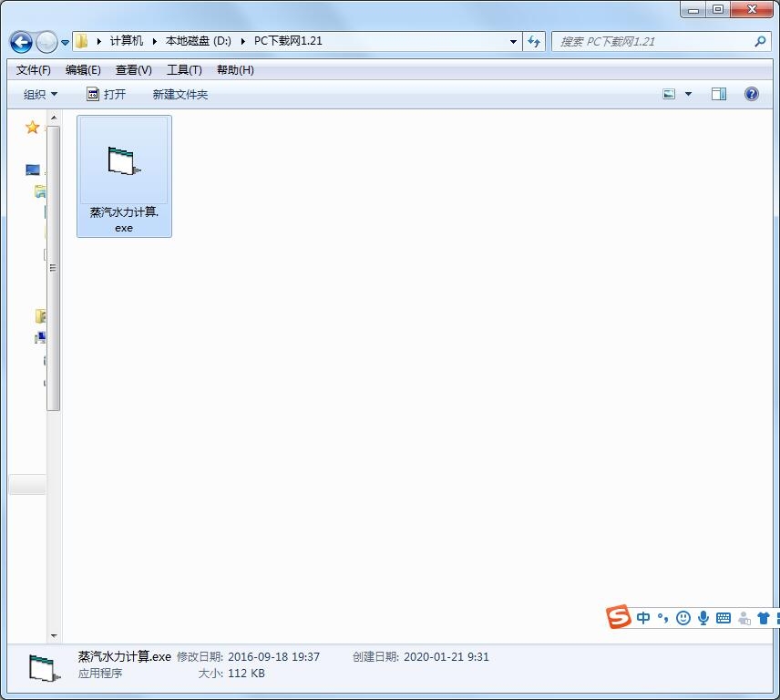Click the IME account user icon
This screenshot has width=780, height=700.
click(744, 618)
